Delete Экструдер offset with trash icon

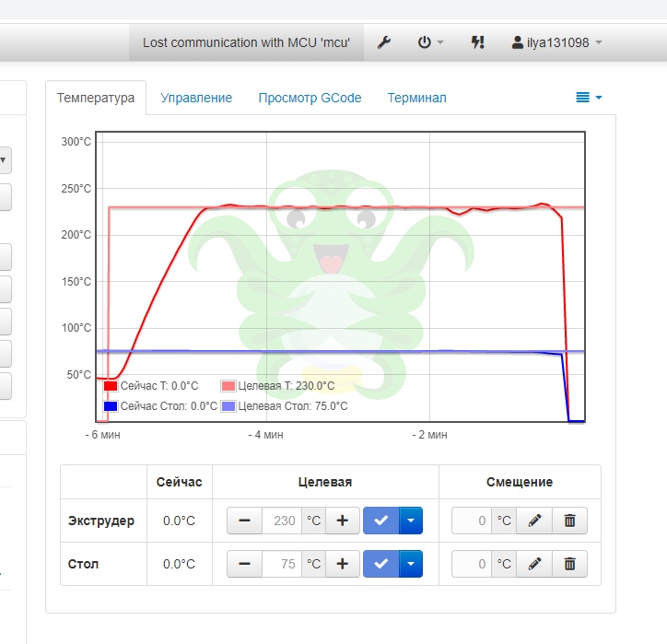(x=569, y=521)
